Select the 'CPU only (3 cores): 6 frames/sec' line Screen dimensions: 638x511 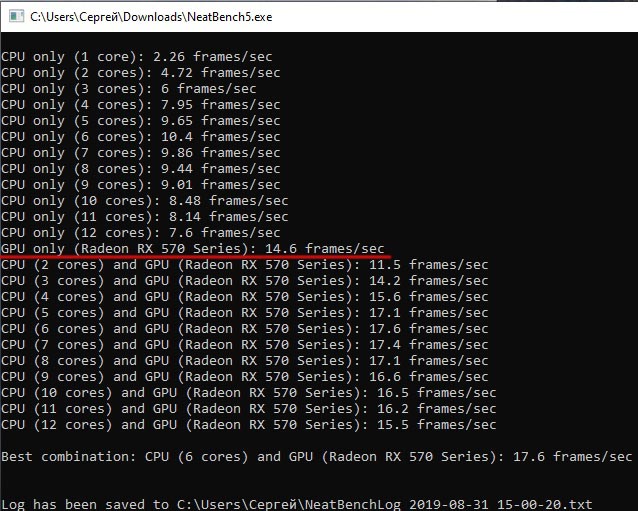coord(129,89)
